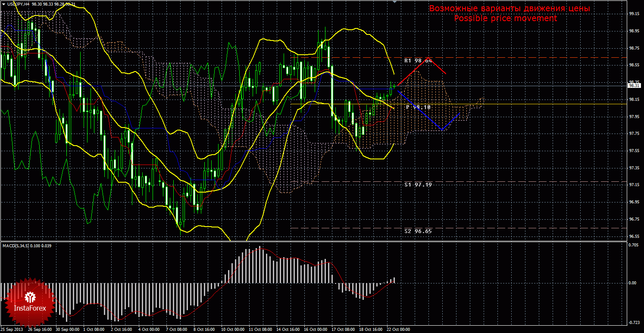Viewport: 644px width, 333px height.
Task: Click the 97.75 price scale label
Action: click(634, 134)
